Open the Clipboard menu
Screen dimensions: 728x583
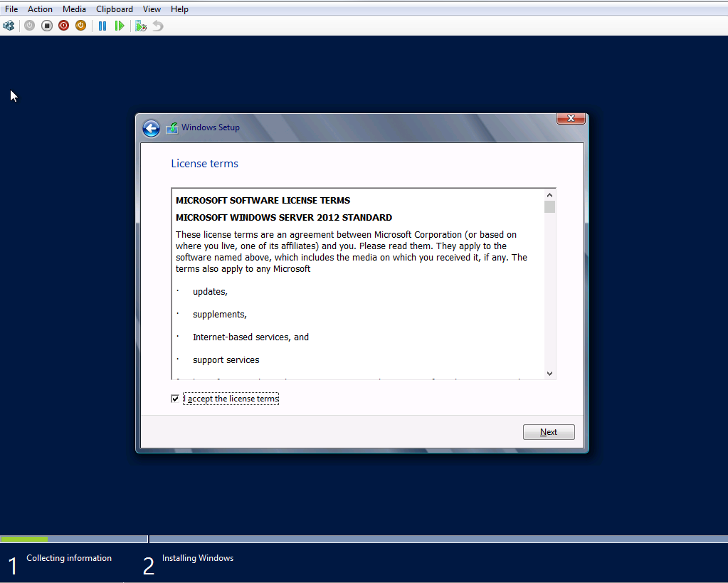115,9
